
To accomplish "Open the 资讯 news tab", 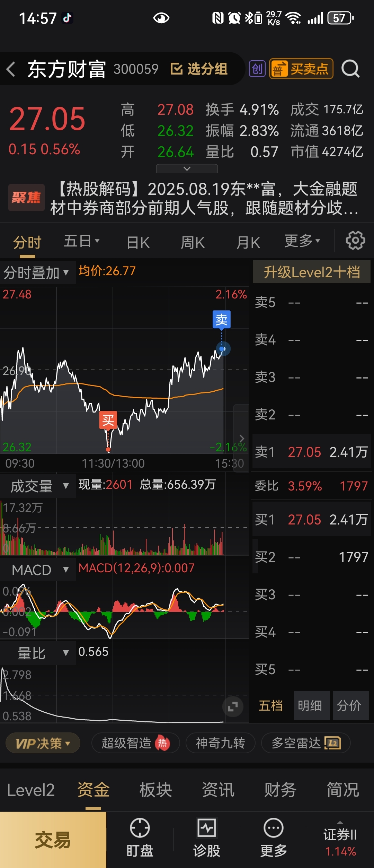I will tap(218, 790).
